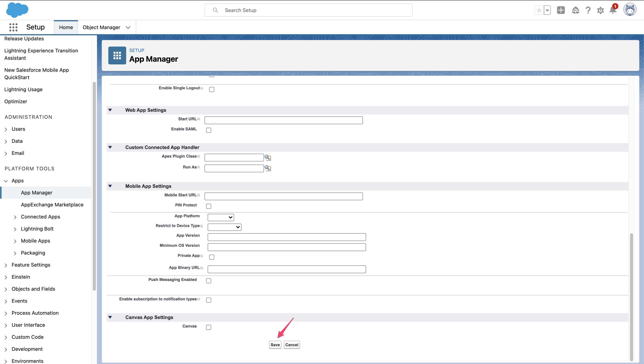Click the form panel vertical scrollbar
Image resolution: width=644 pixels, height=364 pixels.
pyautogui.click(x=631, y=297)
